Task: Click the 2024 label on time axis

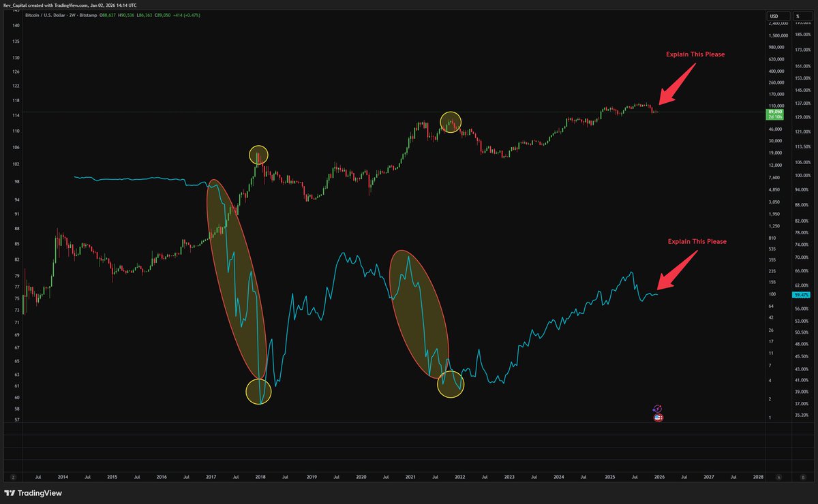Action: 559,477
